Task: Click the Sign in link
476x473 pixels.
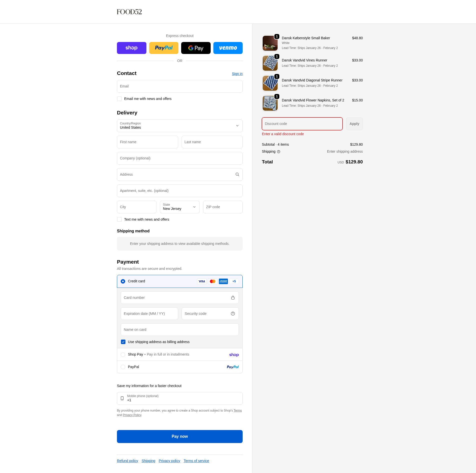Action: (237, 74)
